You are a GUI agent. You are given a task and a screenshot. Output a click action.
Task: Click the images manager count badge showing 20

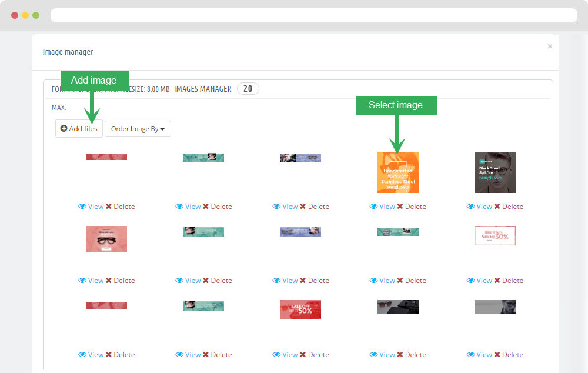tap(248, 89)
